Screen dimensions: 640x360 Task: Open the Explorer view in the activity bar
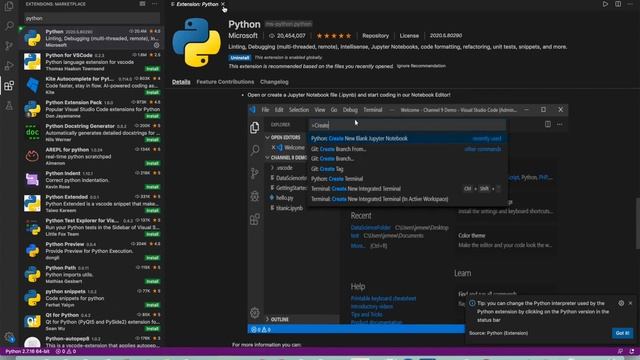(x=9, y=6)
